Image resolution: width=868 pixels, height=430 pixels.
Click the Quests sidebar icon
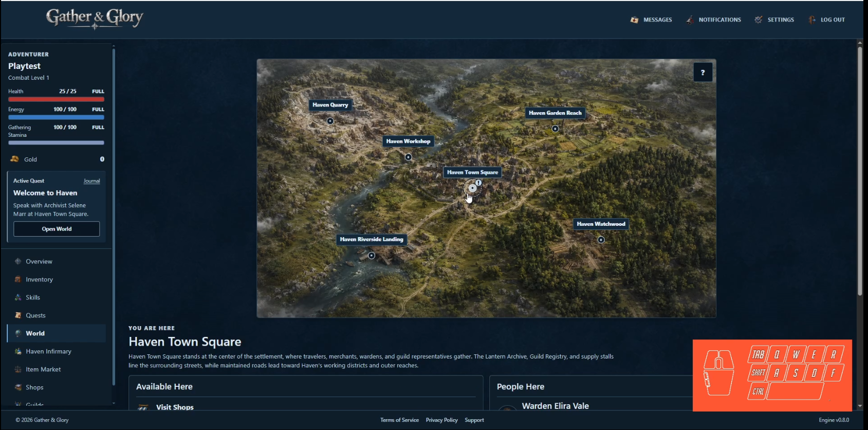coord(18,315)
